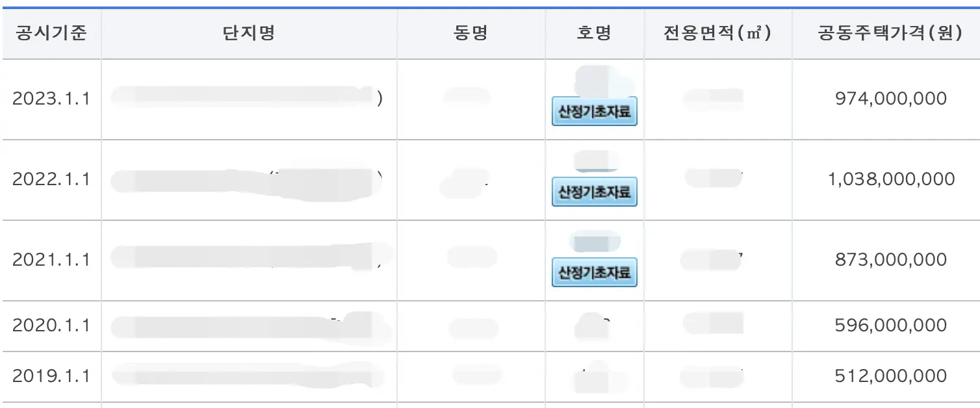Click the year cell 2023.1.1
Viewport: 980px width, 408px height.
(51, 98)
